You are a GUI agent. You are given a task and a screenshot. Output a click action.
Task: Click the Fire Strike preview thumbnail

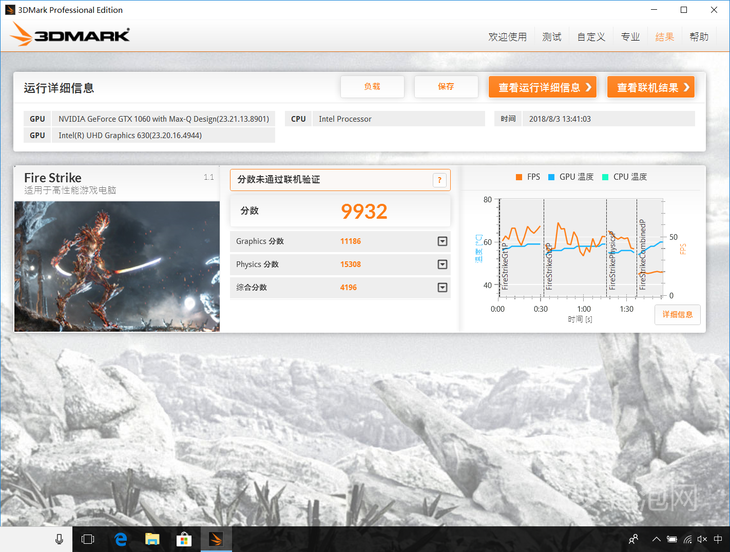117,265
